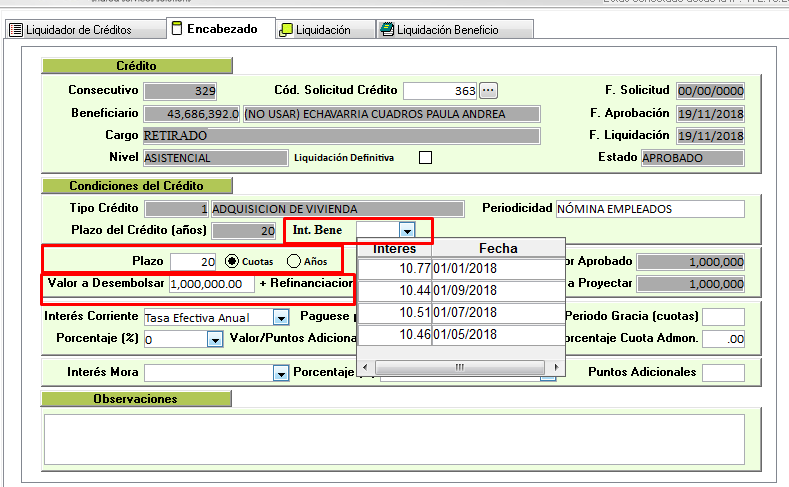Viewport: 789px width, 487px height.
Task: Click the Liquidación Beneficio tab icon
Action: tap(386, 30)
